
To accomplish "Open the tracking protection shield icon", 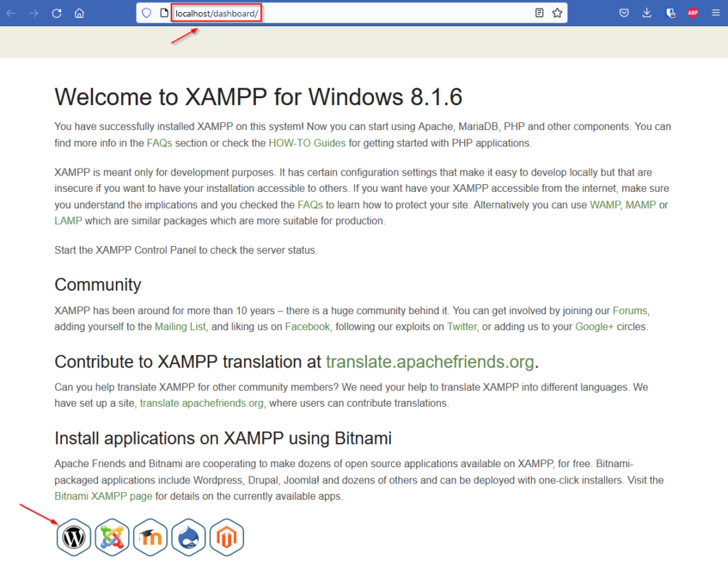I will pyautogui.click(x=146, y=13).
